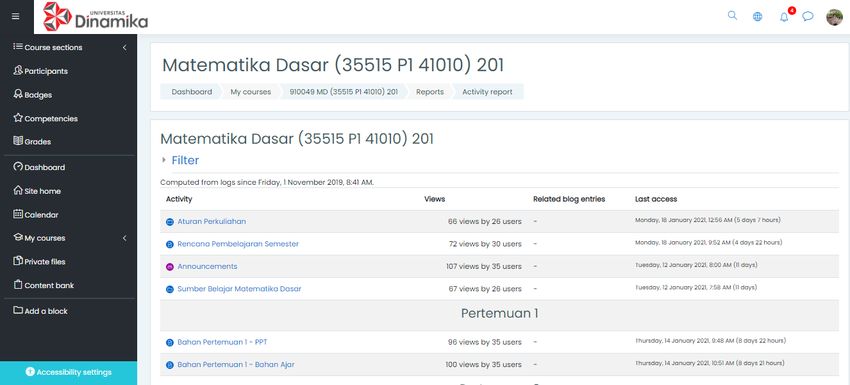Click the Add a block folder icon
Screen dimensions: 850x385
tap(18, 311)
